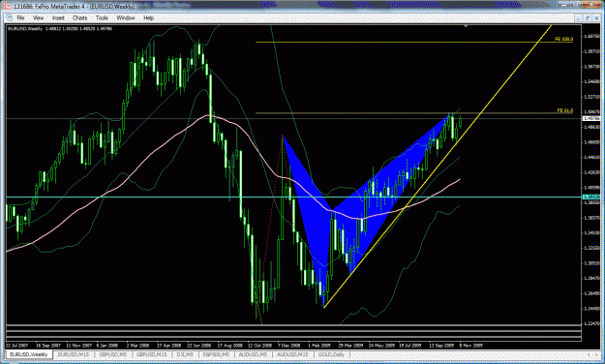Click the 22 Jul 2007 date label

click(x=17, y=346)
